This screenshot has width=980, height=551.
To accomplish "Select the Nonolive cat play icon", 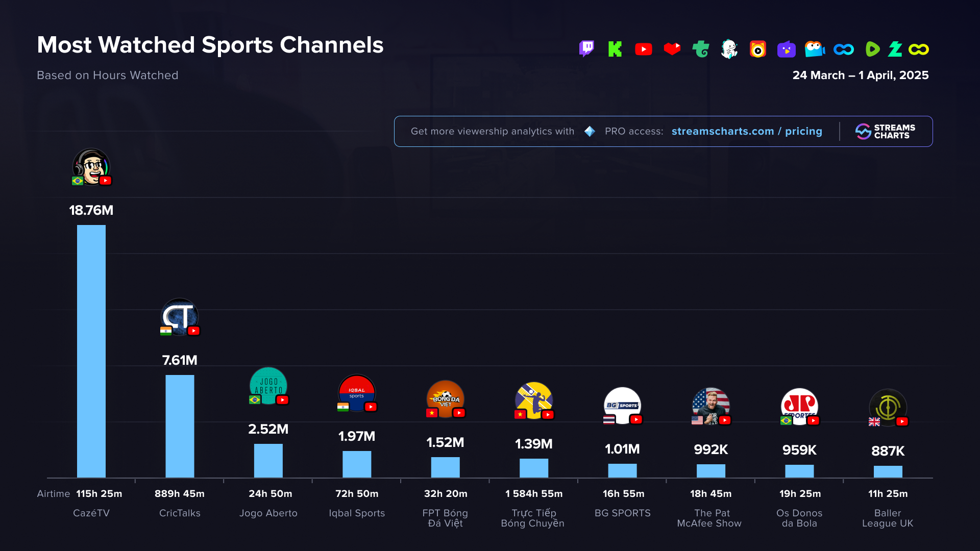I will [758, 49].
